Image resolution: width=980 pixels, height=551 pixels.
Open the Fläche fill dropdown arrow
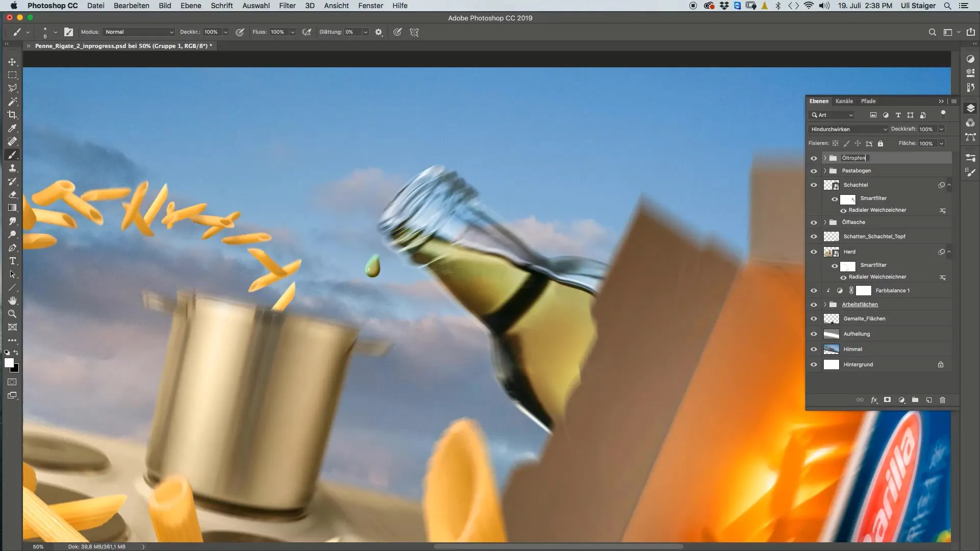click(x=941, y=143)
